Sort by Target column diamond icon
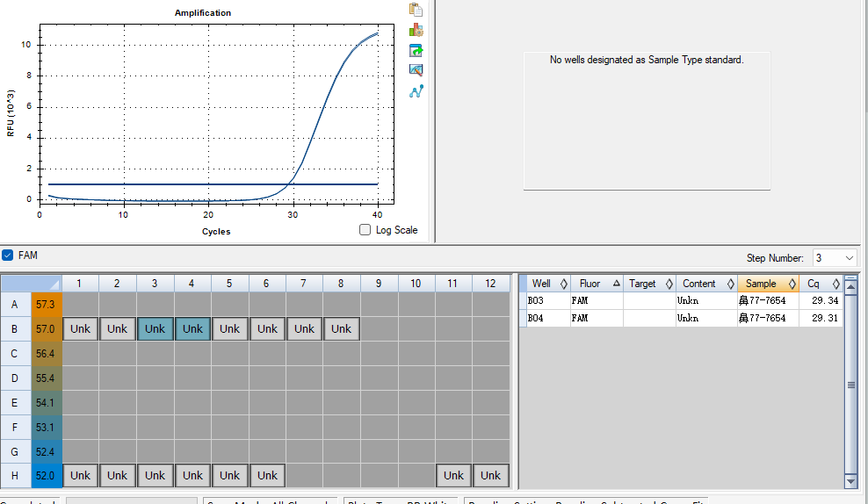Viewport: 868px width, 504px height. coord(669,284)
